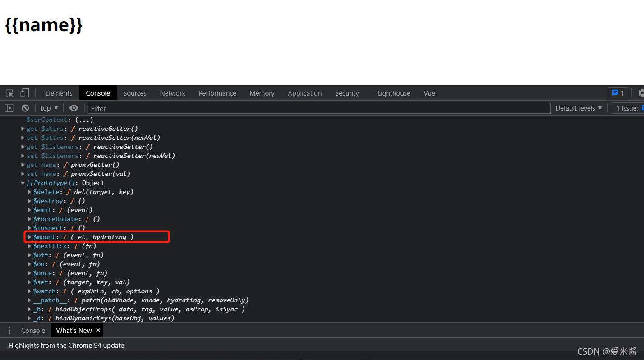Expand the $once function entry

coord(30,273)
